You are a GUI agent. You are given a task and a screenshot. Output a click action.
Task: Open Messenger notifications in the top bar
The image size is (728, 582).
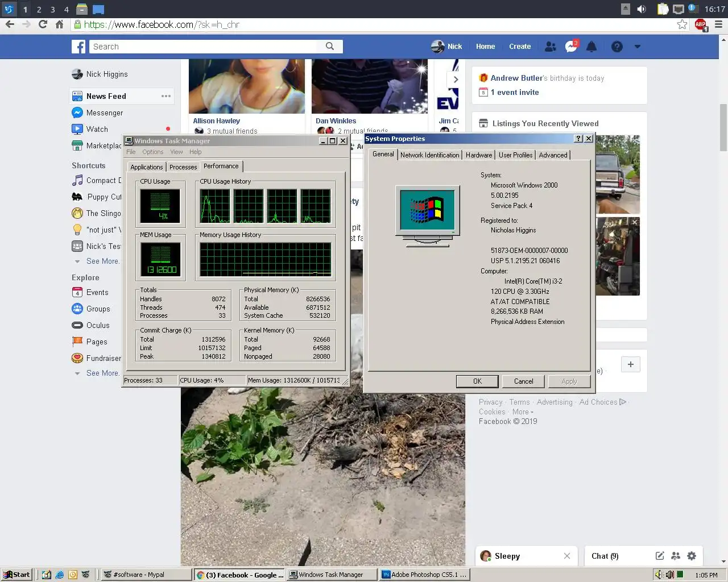pos(571,47)
